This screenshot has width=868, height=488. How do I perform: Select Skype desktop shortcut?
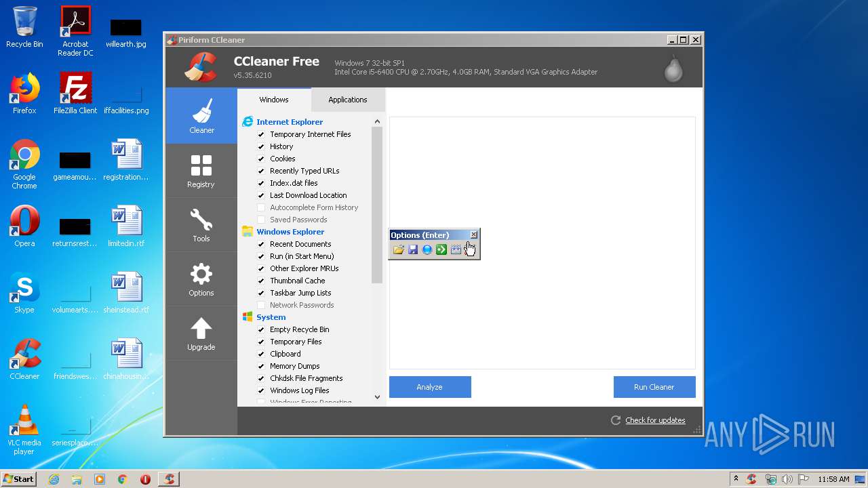tap(24, 293)
